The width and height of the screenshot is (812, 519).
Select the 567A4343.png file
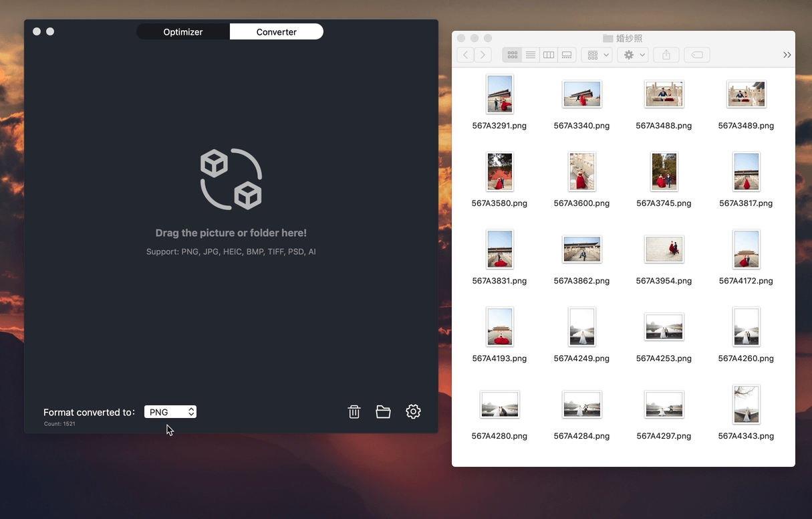(746, 405)
